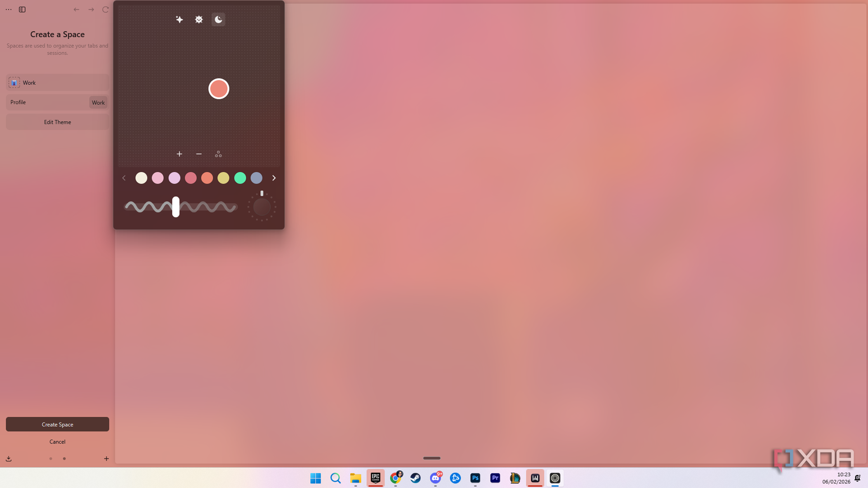868x488 pixels.
Task: Change the Work space icon
Action: (x=14, y=83)
